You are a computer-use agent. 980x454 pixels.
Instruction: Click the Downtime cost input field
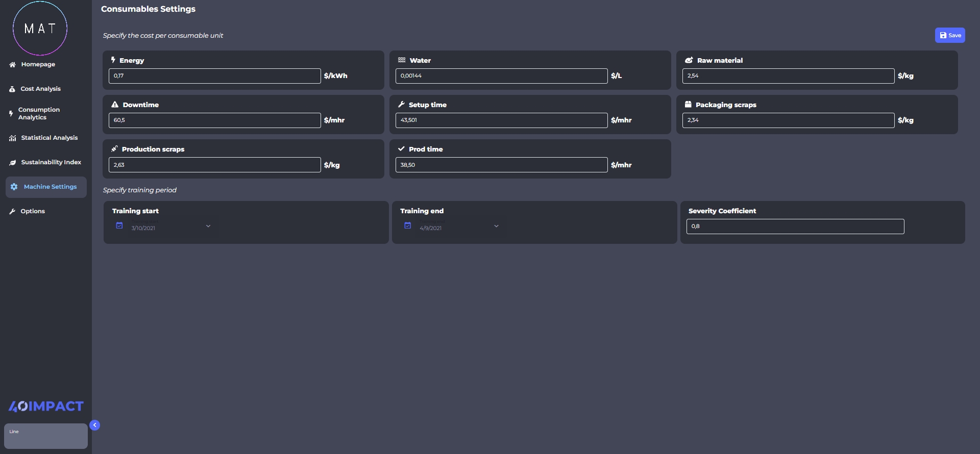pyautogui.click(x=214, y=120)
